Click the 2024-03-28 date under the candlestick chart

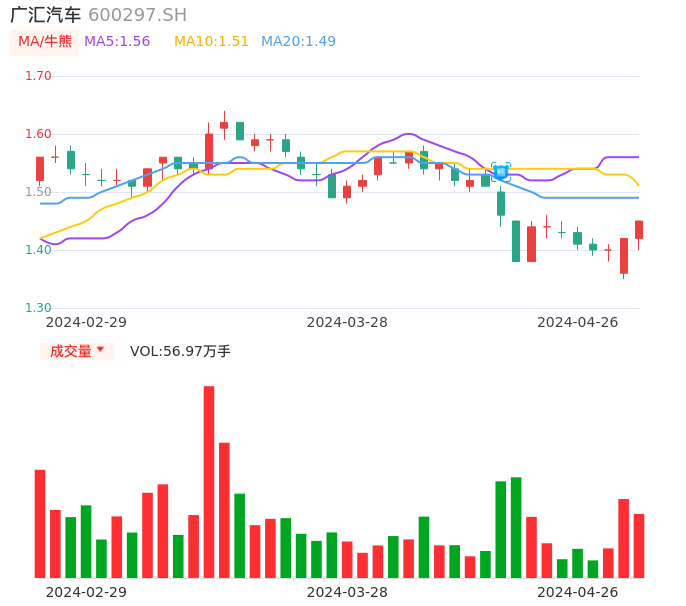coord(347,322)
